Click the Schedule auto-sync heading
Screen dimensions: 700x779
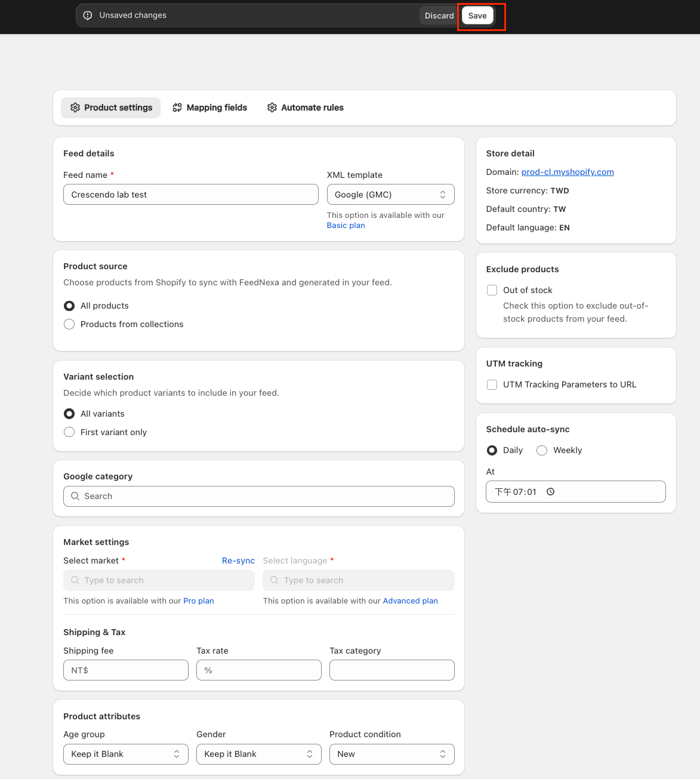coord(528,429)
